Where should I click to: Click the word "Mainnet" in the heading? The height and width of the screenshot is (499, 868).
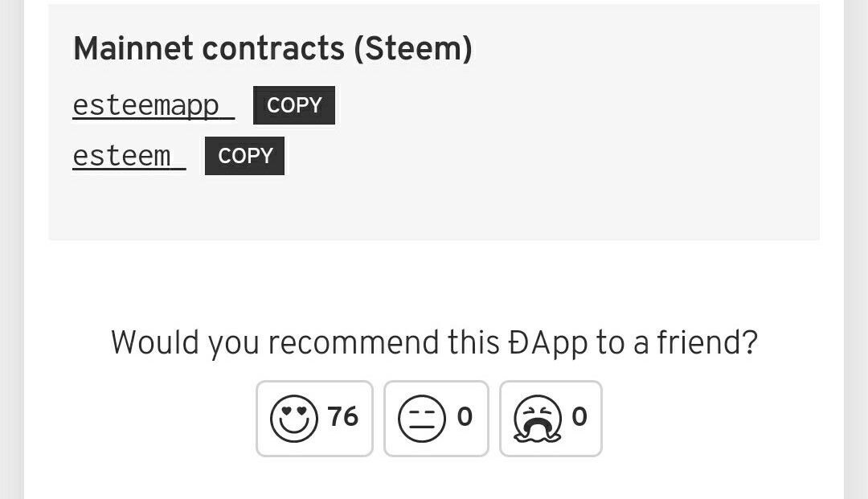coord(133,49)
